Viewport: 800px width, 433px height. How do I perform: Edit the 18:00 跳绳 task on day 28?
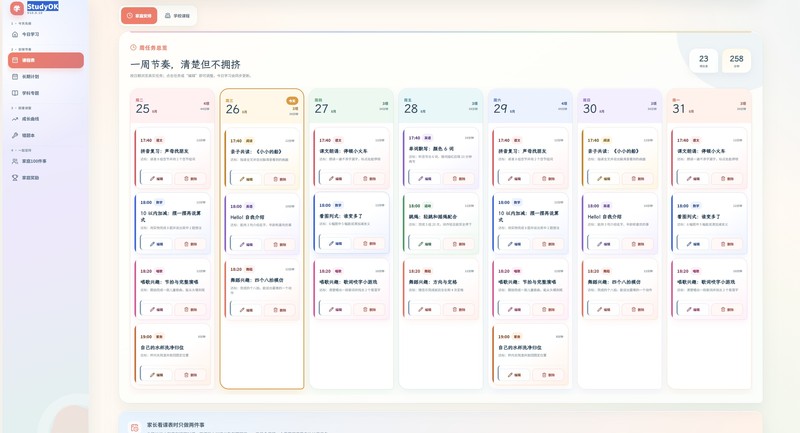click(424, 244)
